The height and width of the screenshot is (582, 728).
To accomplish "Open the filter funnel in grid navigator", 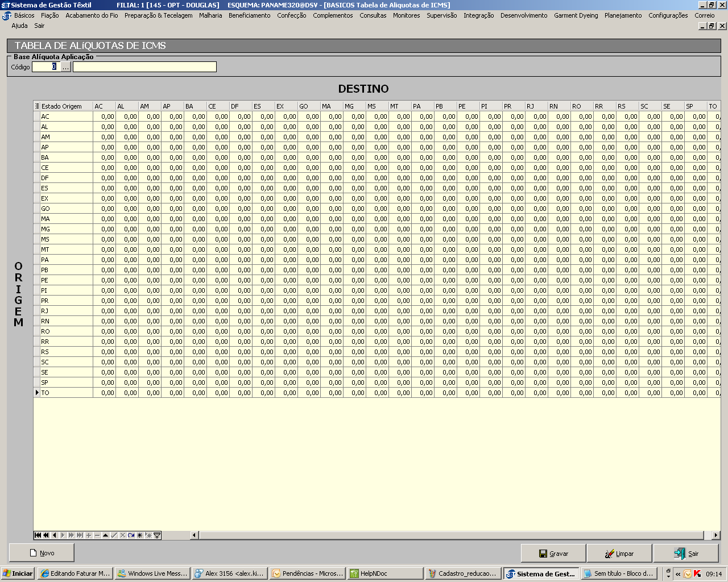I will coord(157,535).
